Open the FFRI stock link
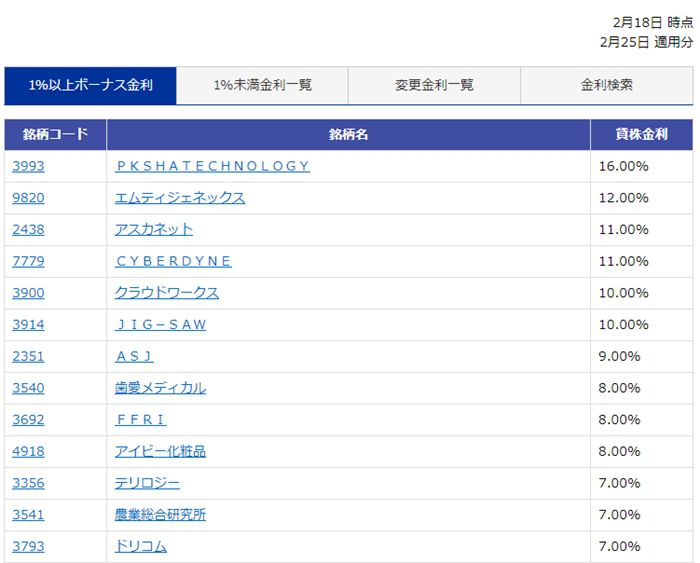This screenshot has height=563, width=700. (141, 420)
